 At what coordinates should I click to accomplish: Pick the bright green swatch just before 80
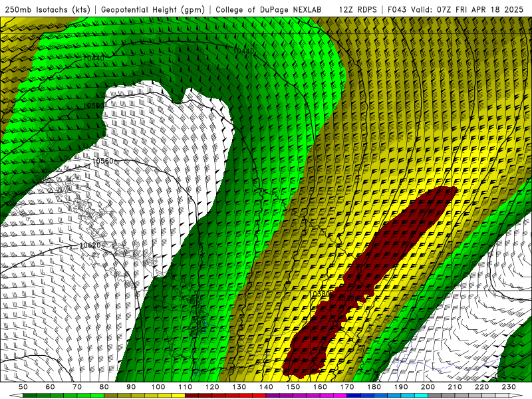(x=97, y=395)
